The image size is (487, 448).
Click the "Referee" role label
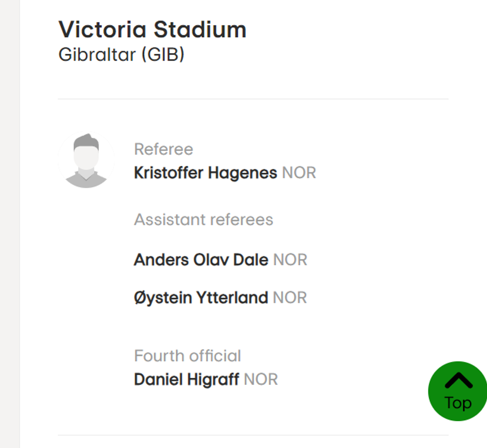[163, 149]
